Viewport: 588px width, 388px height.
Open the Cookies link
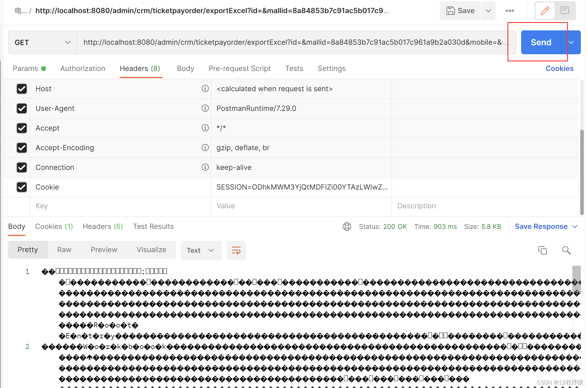pyautogui.click(x=559, y=69)
